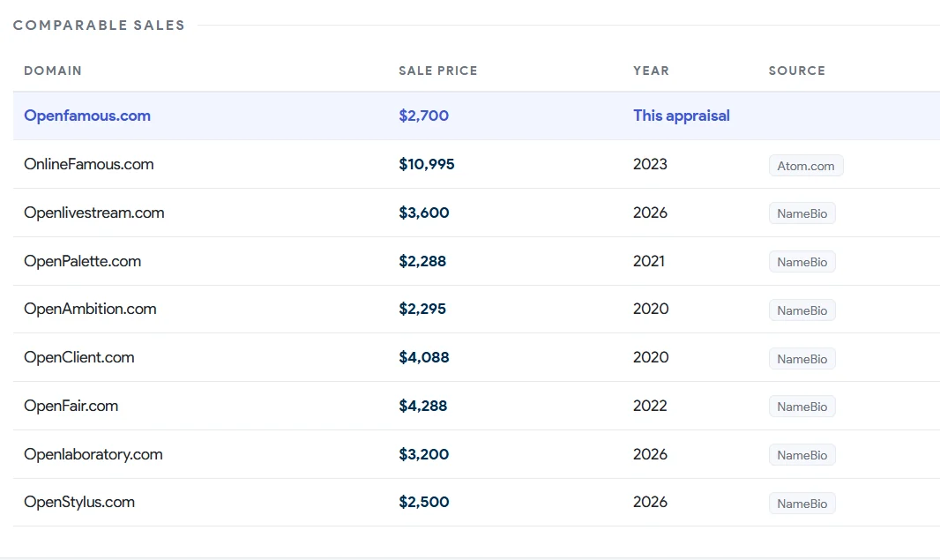Click the DOMAIN column header
This screenshot has height=560, width=940.
point(53,71)
